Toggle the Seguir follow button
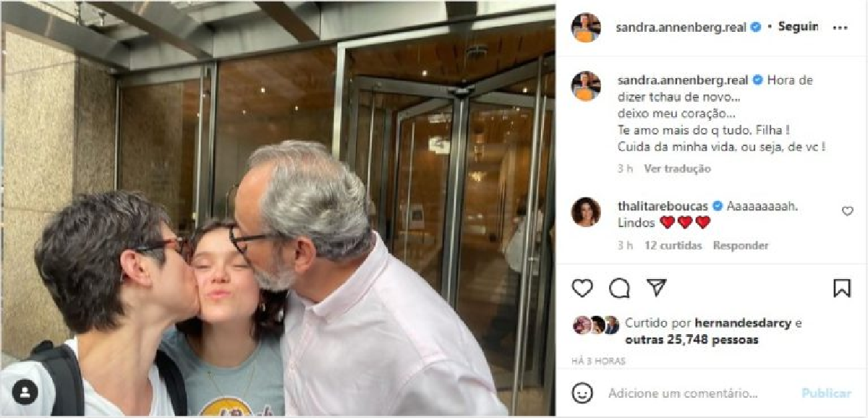The width and height of the screenshot is (868, 418). click(798, 27)
